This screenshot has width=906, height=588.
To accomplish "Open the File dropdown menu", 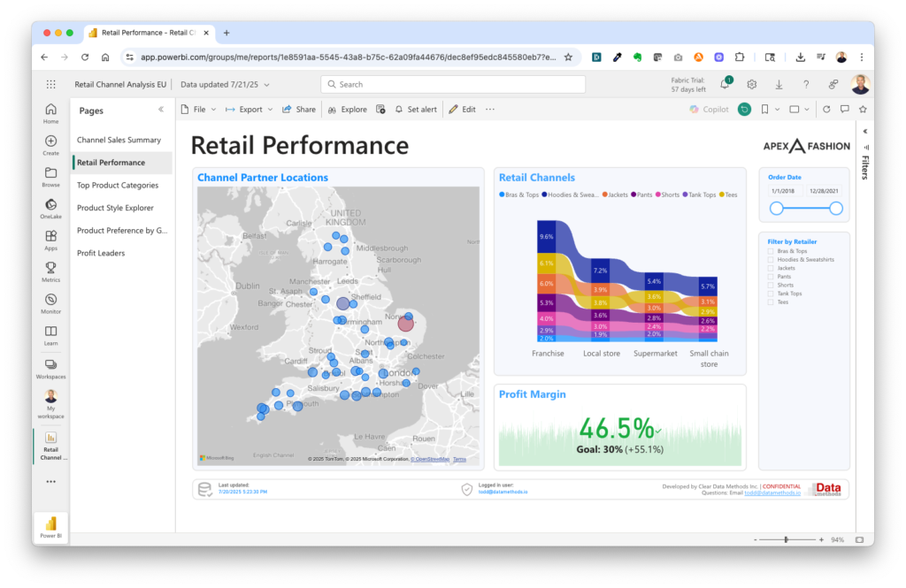I will (198, 110).
